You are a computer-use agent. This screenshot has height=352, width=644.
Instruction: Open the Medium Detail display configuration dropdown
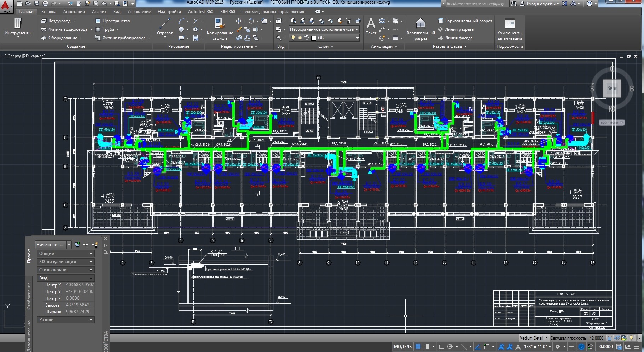coord(534,338)
